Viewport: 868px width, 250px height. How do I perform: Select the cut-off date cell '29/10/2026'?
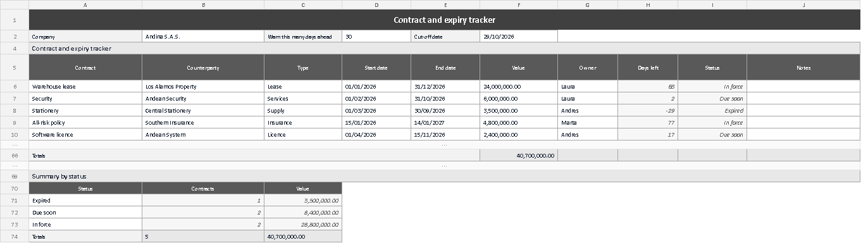[519, 36]
